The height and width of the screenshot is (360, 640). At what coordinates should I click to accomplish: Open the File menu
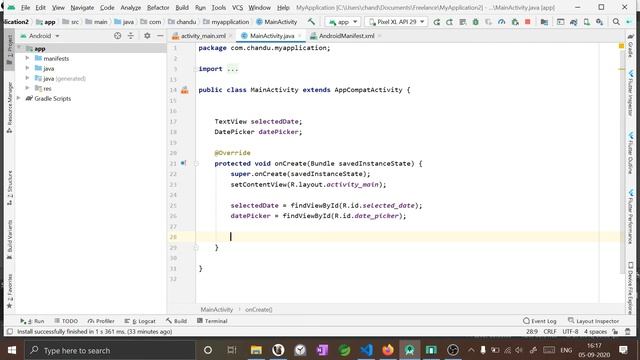pos(25,7)
